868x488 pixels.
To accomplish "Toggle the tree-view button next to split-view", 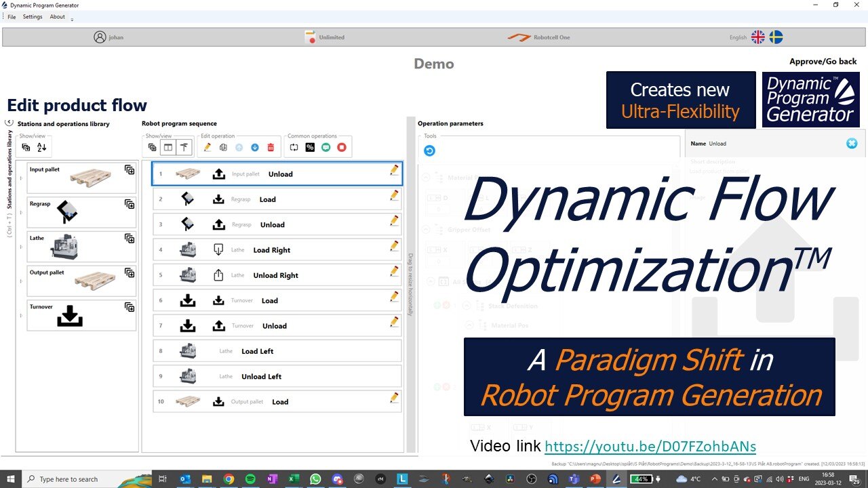I will 184,147.
